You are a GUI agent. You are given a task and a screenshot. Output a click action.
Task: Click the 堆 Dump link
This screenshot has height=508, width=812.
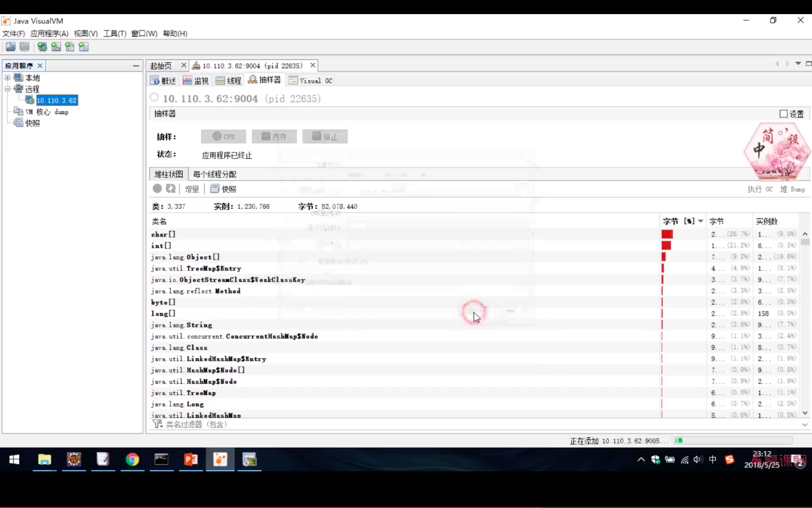tap(793, 189)
